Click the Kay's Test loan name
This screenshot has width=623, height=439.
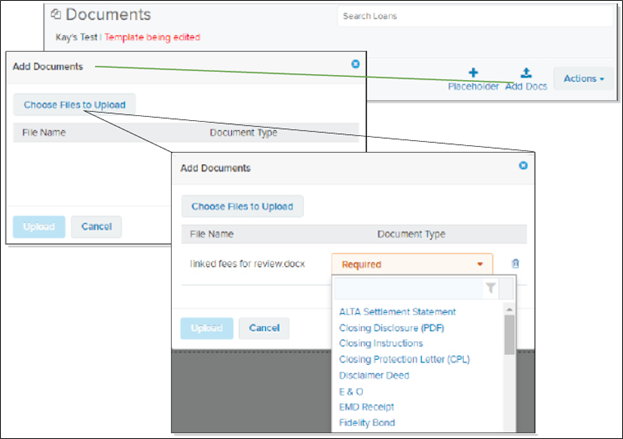click(76, 37)
